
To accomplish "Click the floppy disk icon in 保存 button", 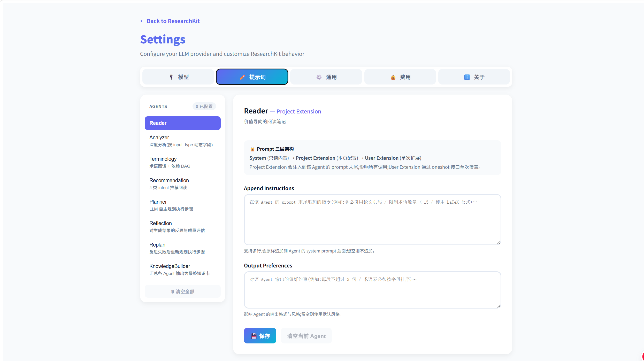I will click(254, 336).
